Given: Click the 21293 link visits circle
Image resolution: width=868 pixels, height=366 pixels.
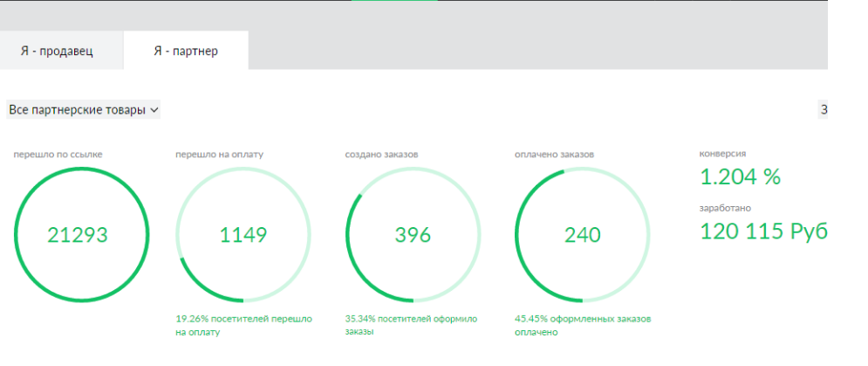Looking at the screenshot, I should 77,235.
